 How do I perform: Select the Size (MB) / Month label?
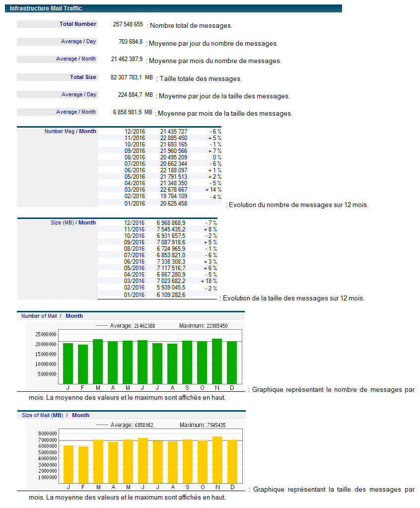click(x=73, y=222)
